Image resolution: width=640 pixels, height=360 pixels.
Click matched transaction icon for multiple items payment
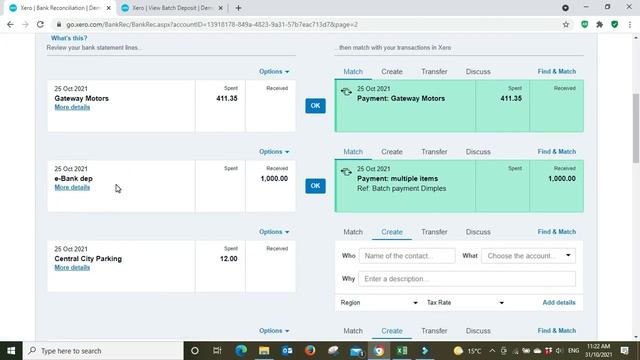tap(346, 172)
